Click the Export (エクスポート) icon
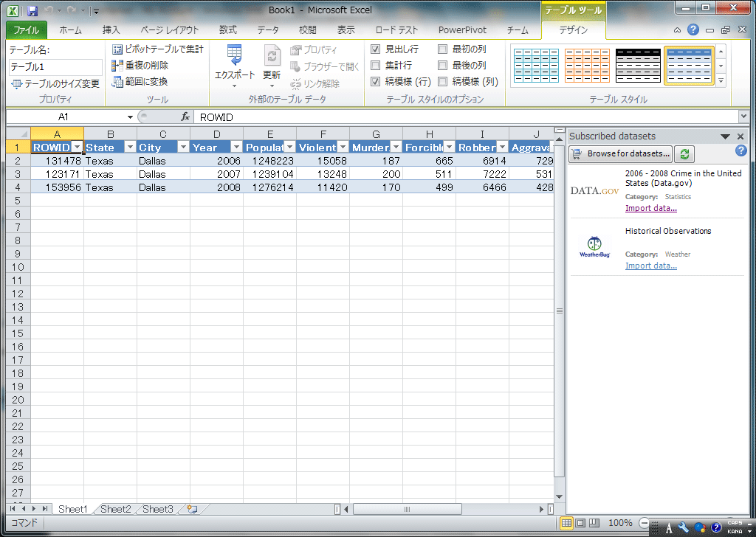Screen dimensions: 756x537 234,55
